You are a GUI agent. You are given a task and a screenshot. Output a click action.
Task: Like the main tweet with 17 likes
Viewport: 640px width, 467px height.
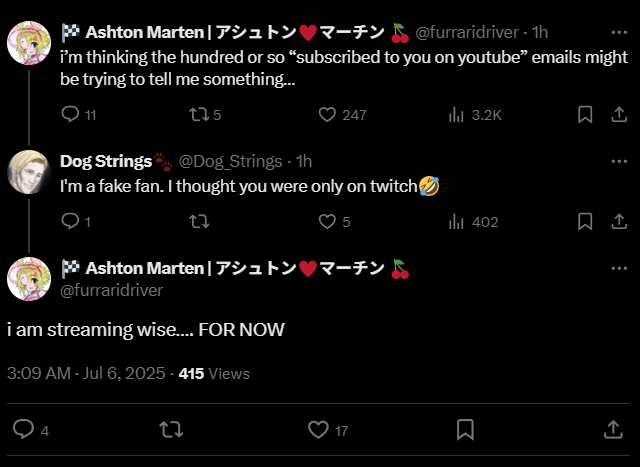(318, 430)
